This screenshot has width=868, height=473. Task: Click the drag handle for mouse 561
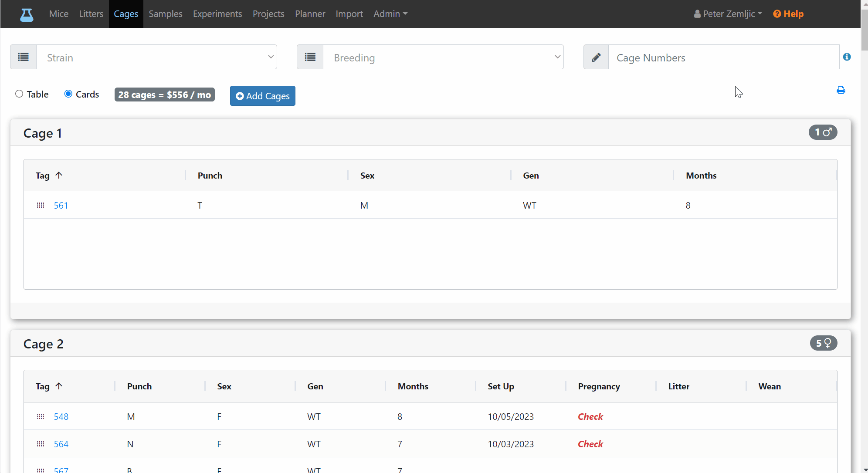(x=41, y=205)
